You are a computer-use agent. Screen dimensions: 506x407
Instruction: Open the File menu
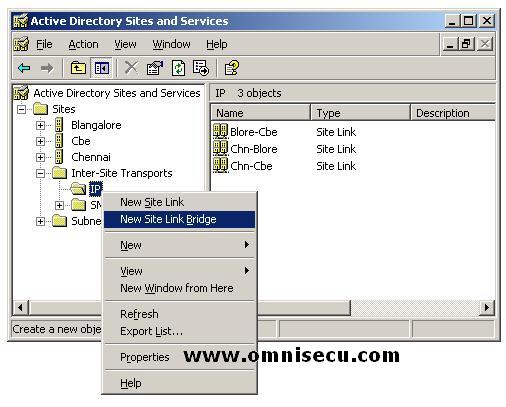(44, 44)
